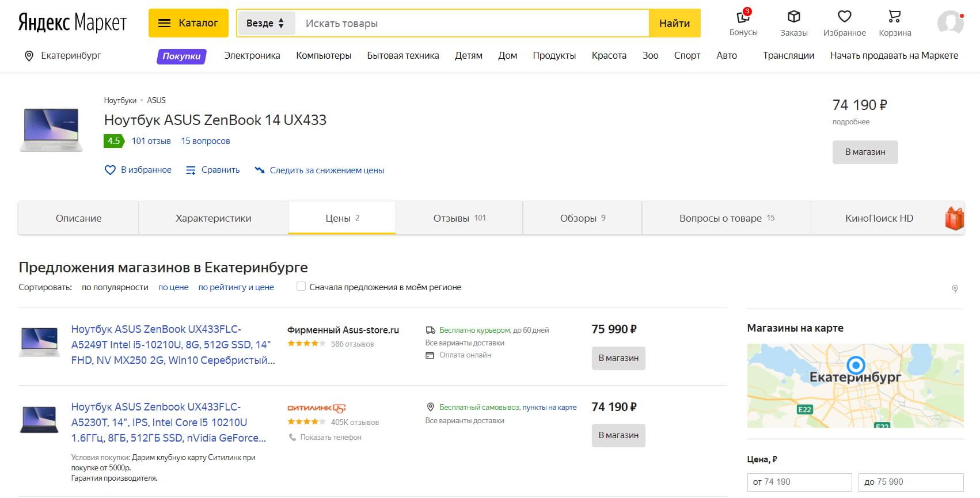The image size is (980, 498).
Task: Open Favorites heart icon in header
Action: pyautogui.click(x=844, y=17)
